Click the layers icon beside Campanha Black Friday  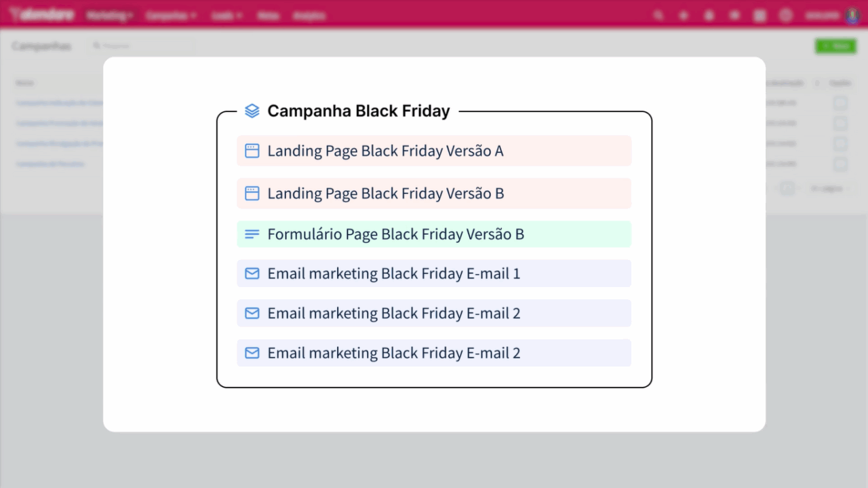(252, 111)
